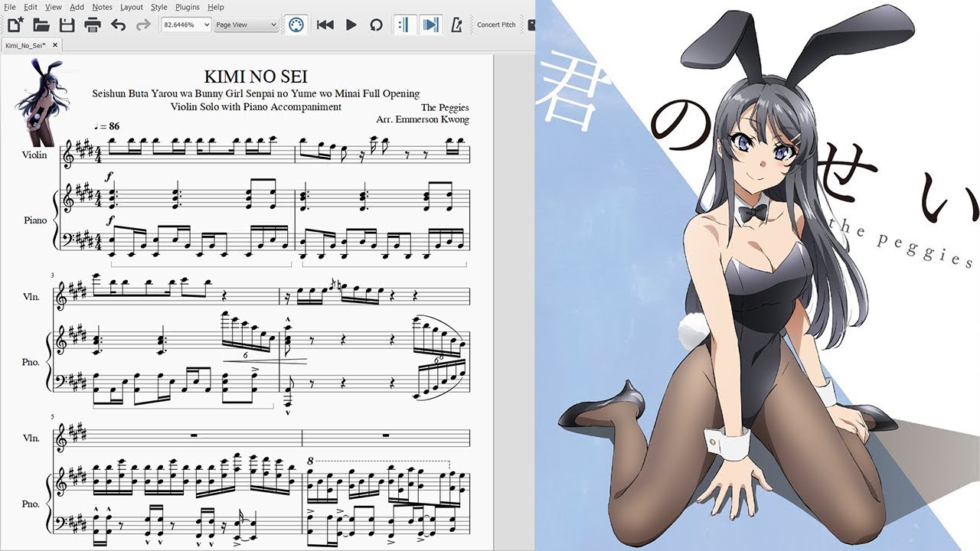
Task: Click the camera image capture icon
Action: (531, 24)
